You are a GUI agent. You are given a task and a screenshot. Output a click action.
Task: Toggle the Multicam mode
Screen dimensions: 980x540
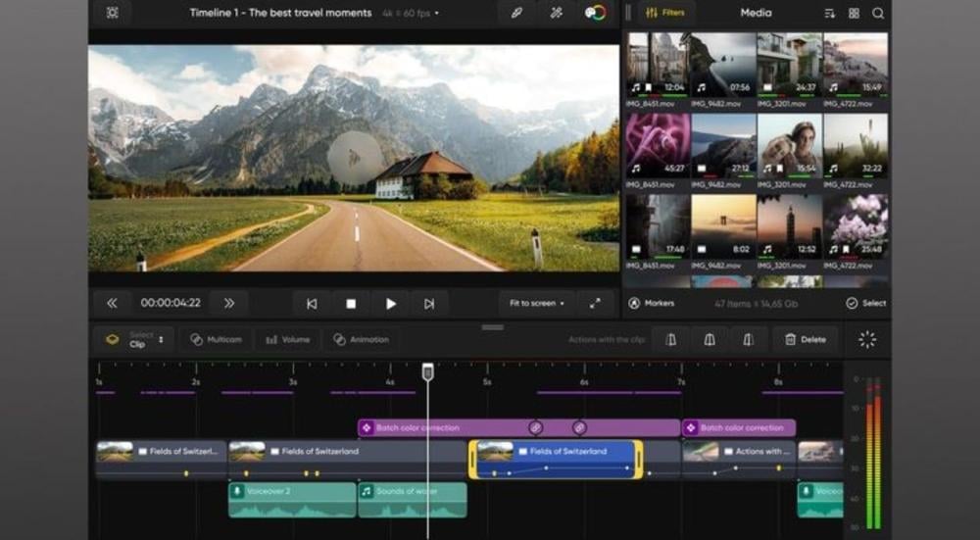[216, 339]
